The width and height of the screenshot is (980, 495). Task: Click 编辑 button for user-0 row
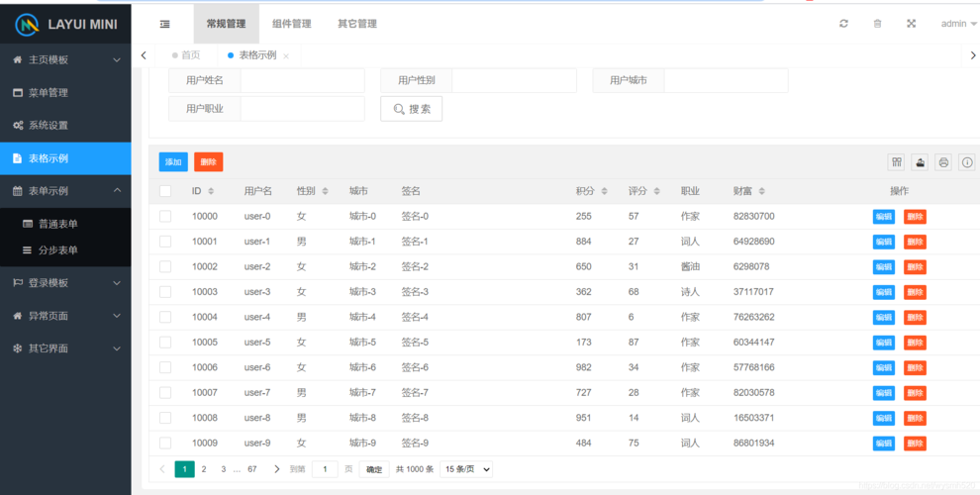pos(884,217)
